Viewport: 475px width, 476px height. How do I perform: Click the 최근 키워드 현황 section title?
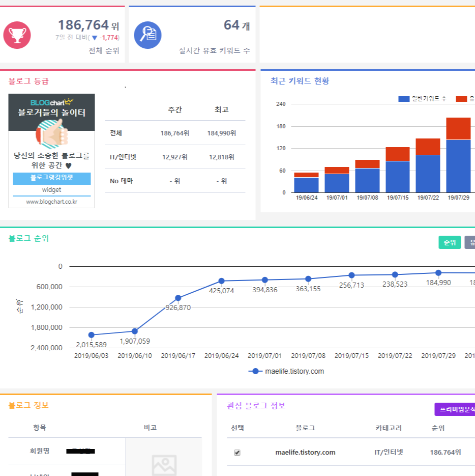(x=300, y=81)
